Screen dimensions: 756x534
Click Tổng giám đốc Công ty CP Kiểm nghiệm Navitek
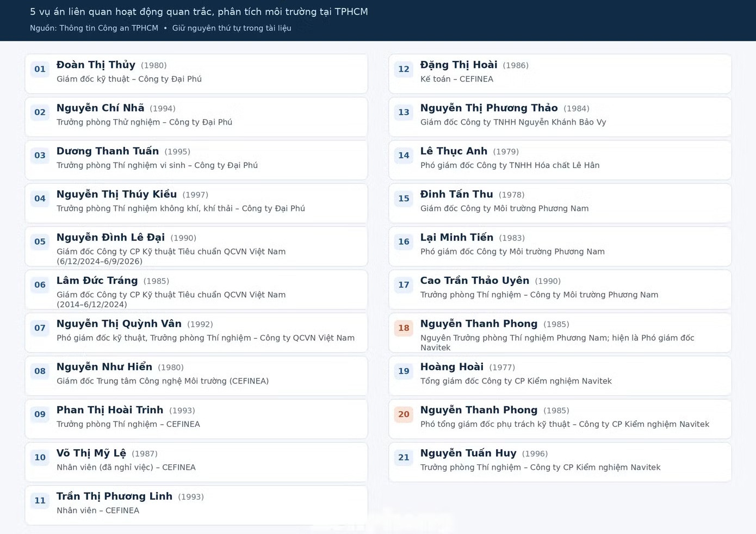point(516,381)
